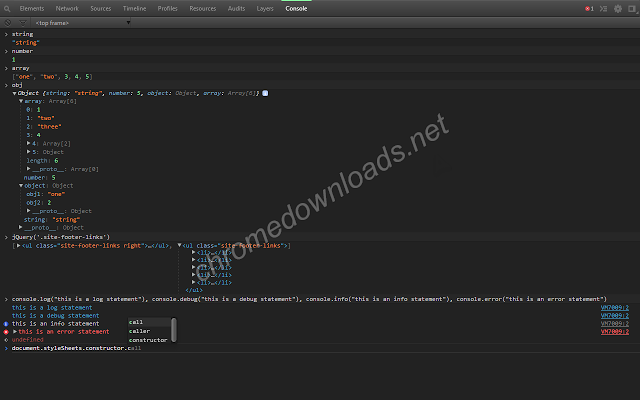This screenshot has height=400, width=640.
Task: Select the Console tab
Action: (x=296, y=9)
